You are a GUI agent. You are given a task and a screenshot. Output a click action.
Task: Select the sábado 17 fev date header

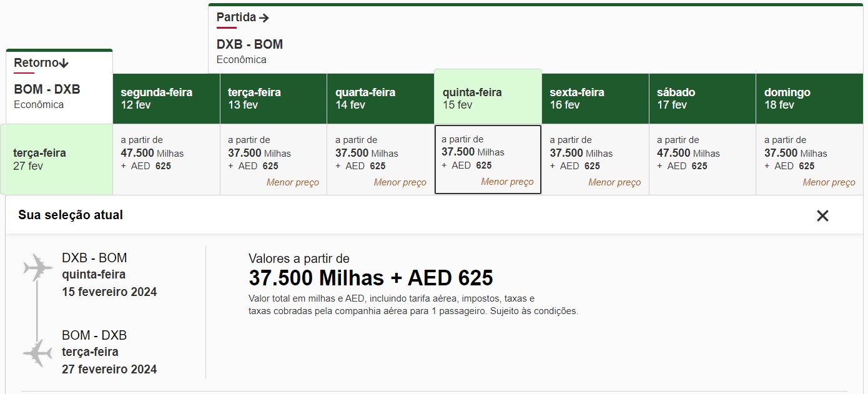[703, 99]
